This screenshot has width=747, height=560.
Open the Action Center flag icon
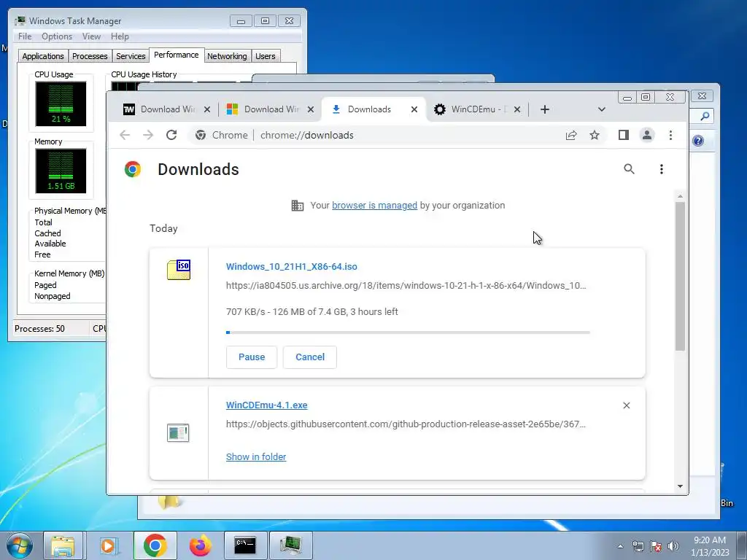pyautogui.click(x=656, y=546)
